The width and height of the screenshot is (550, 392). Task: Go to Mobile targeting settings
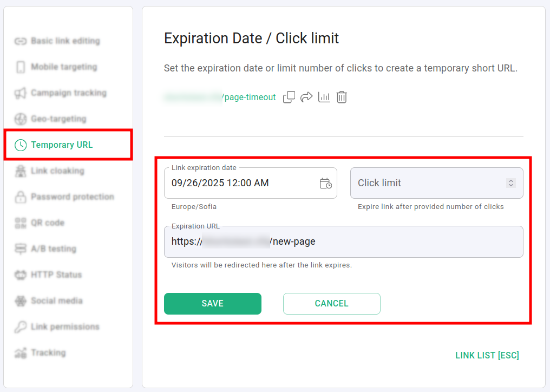point(63,67)
